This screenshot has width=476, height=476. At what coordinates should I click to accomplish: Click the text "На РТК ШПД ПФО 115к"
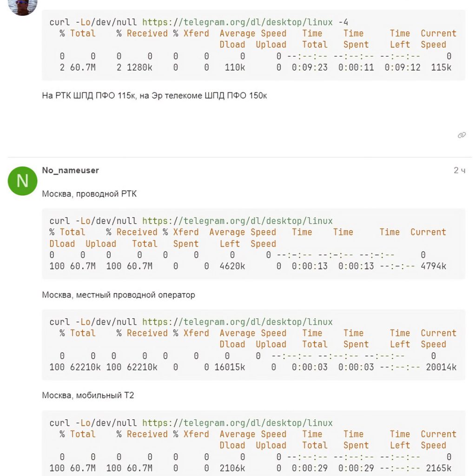click(x=88, y=96)
